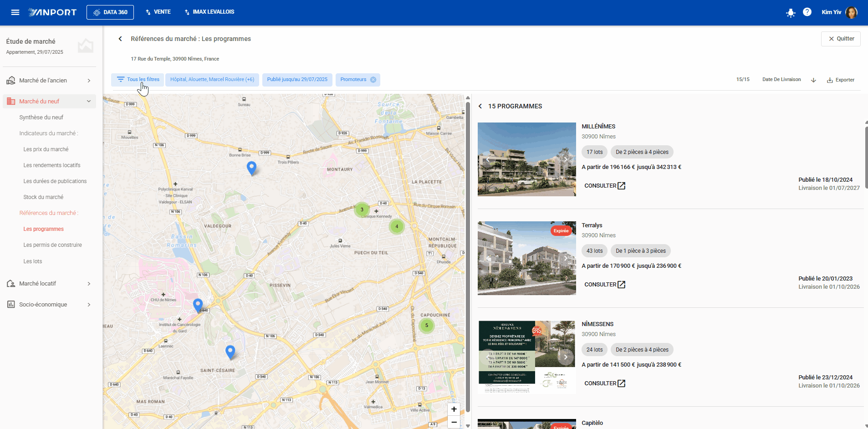Viewport: 868px width, 429px height.
Task: Click the map vertical scrollbar
Action: coord(468,257)
